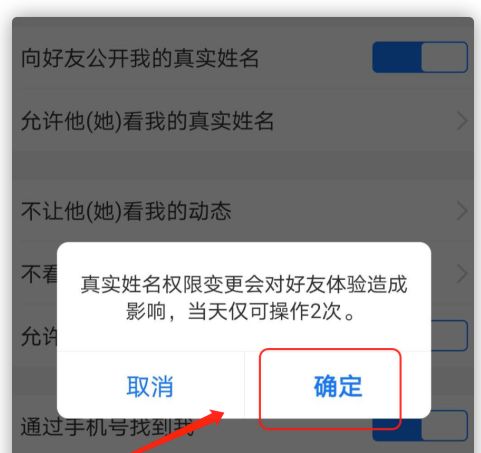Tap the blank gray separator between setting groups
Viewport: 481px width, 453px height.
[x=243, y=165]
